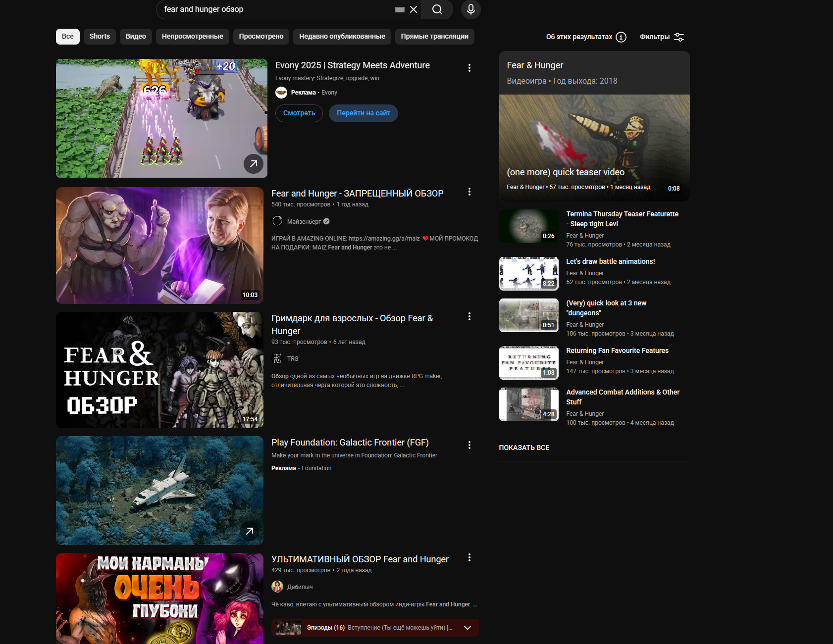This screenshot has width=833, height=644.
Task: Open the 8:22 battle animations thumbnail
Action: pyautogui.click(x=529, y=274)
